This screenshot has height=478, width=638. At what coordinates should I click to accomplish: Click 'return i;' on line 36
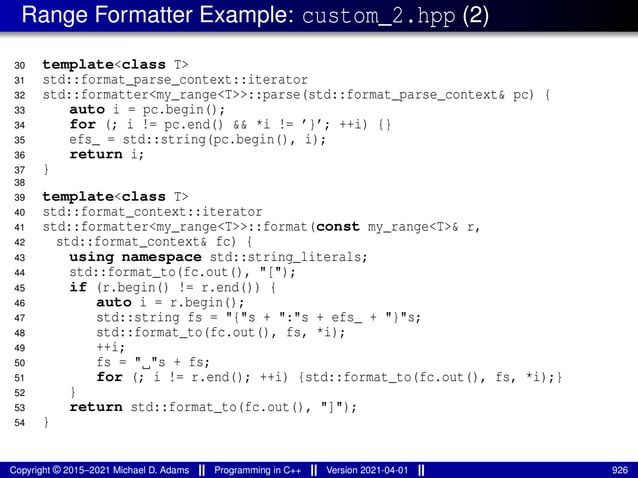coord(107,155)
